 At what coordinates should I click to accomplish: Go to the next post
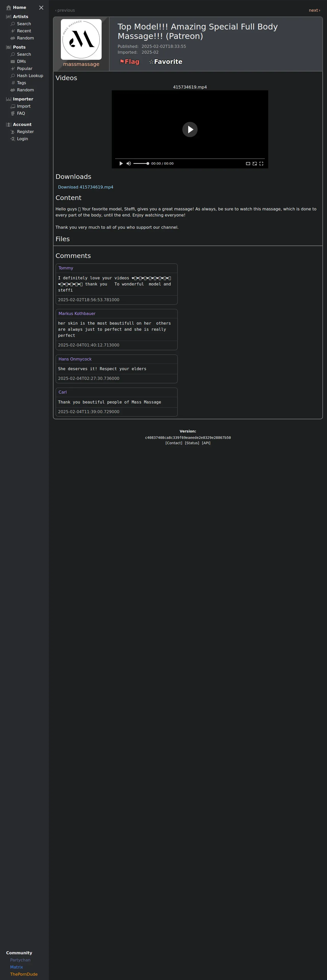click(x=315, y=10)
